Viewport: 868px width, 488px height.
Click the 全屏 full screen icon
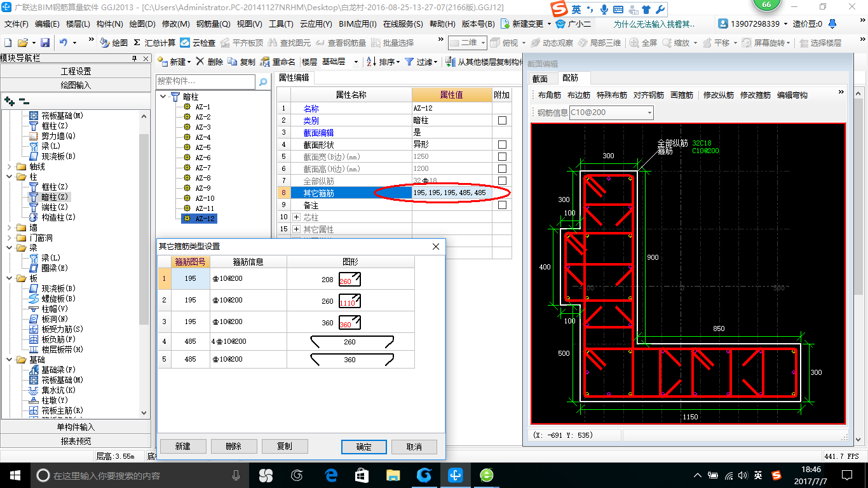click(x=634, y=43)
